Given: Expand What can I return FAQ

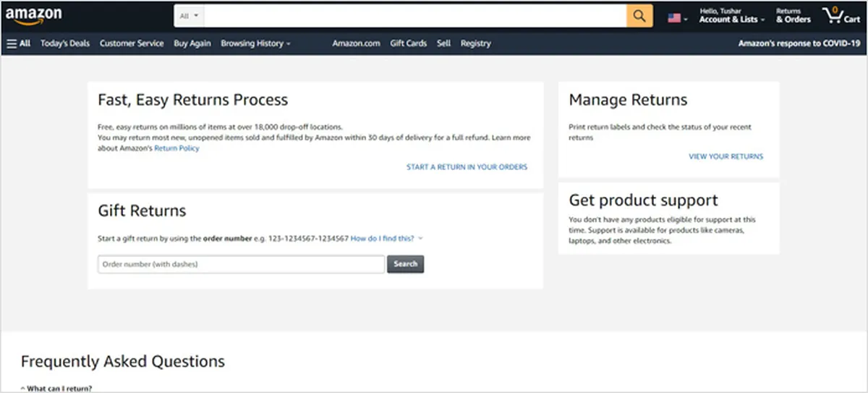Looking at the screenshot, I should pyautogui.click(x=56, y=389).
